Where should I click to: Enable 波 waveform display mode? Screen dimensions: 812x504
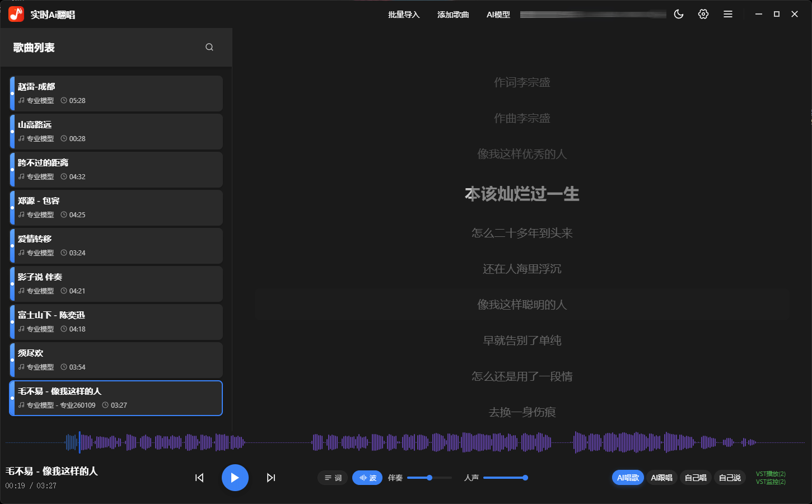(x=367, y=477)
